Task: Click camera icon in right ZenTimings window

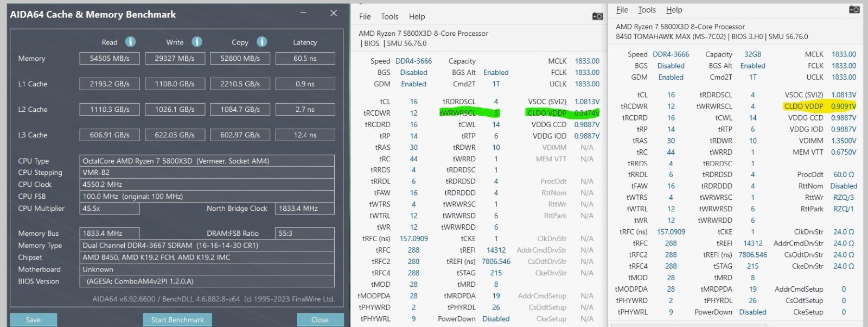Action: pyautogui.click(x=854, y=9)
